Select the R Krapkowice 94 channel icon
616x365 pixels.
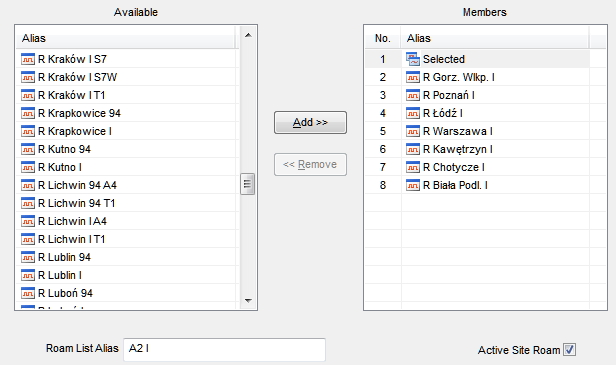click(28, 113)
